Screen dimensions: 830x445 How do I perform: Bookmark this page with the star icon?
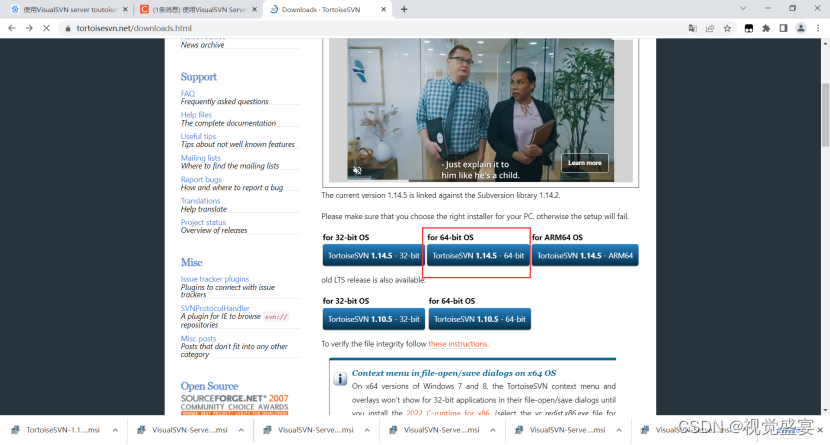click(x=727, y=28)
